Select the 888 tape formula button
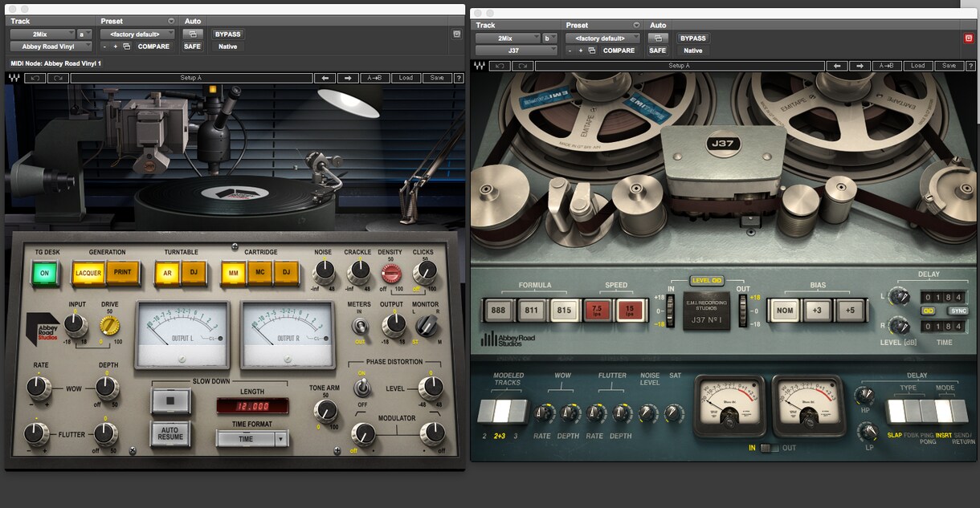 [x=499, y=311]
